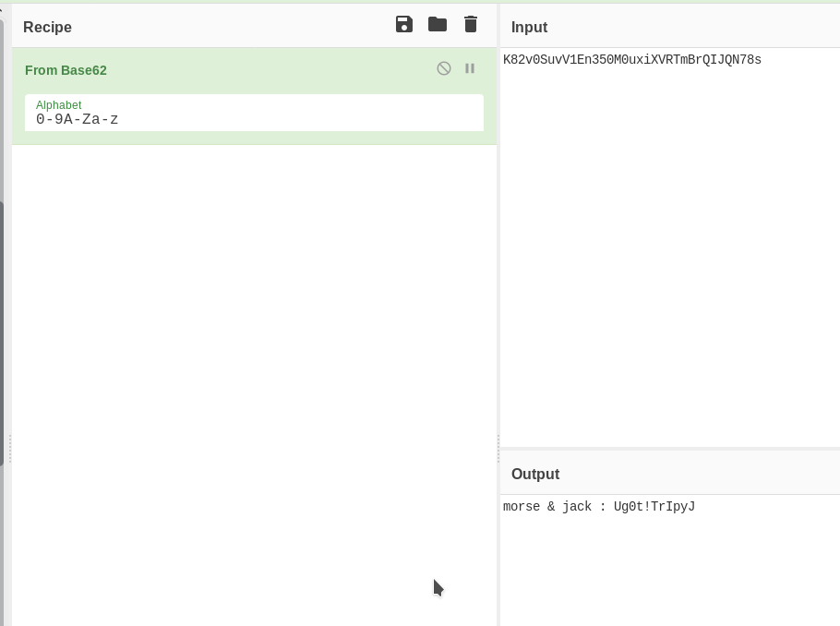Clear the recipe with the trash icon
840x626 pixels.
(471, 25)
